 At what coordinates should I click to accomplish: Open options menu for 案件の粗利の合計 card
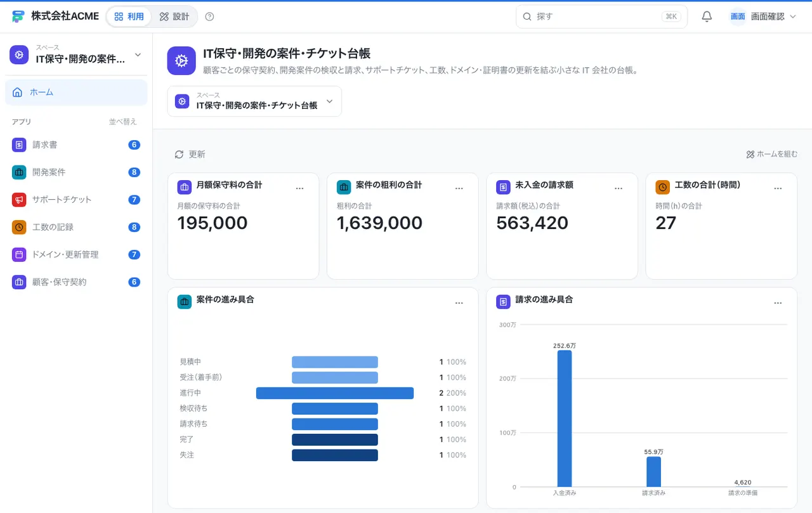pyautogui.click(x=459, y=188)
